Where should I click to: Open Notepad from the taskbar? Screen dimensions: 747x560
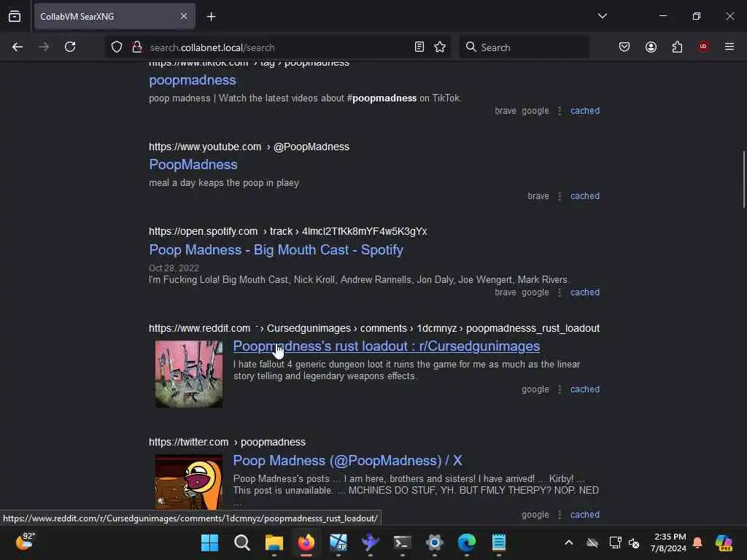tap(499, 542)
